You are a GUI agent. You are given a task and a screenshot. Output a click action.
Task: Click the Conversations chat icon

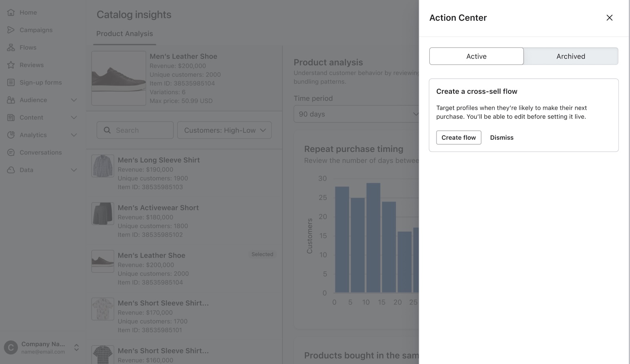tap(11, 152)
